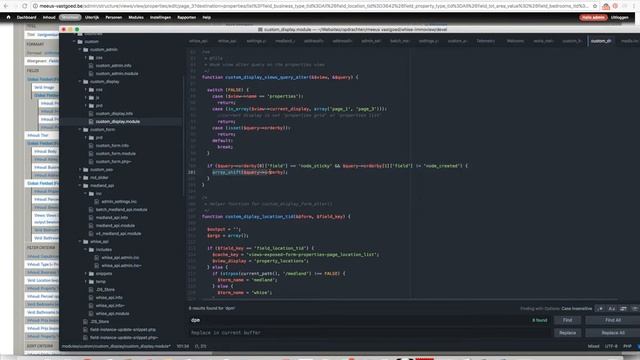
Task: Click the file path in editor status bar
Action: (116, 346)
